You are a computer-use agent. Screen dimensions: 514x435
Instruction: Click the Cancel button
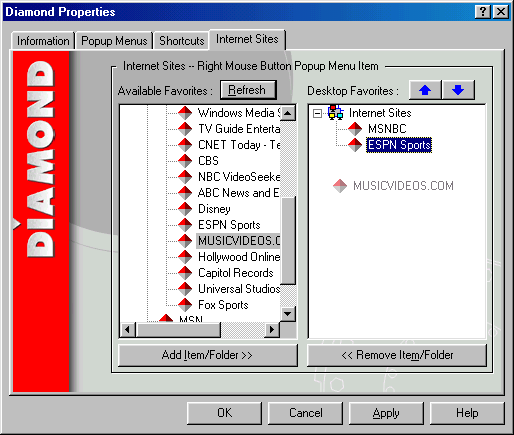pos(305,413)
